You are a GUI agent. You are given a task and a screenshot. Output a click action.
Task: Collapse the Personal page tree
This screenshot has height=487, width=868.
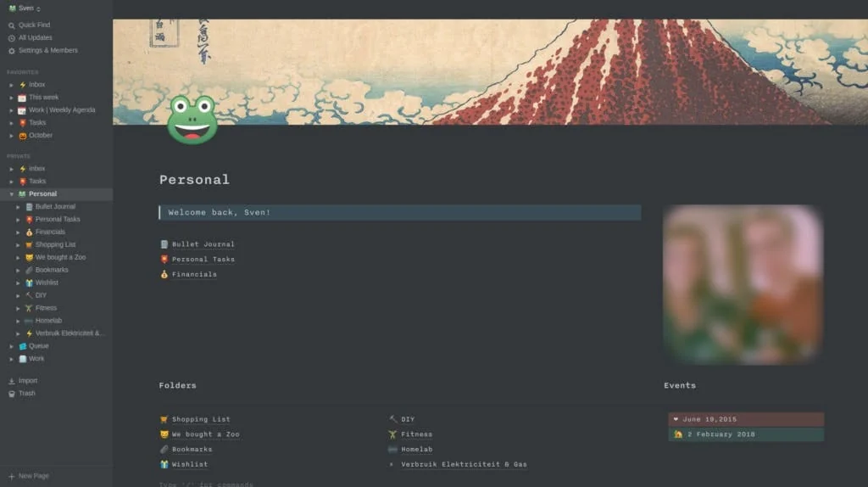pyautogui.click(x=11, y=194)
